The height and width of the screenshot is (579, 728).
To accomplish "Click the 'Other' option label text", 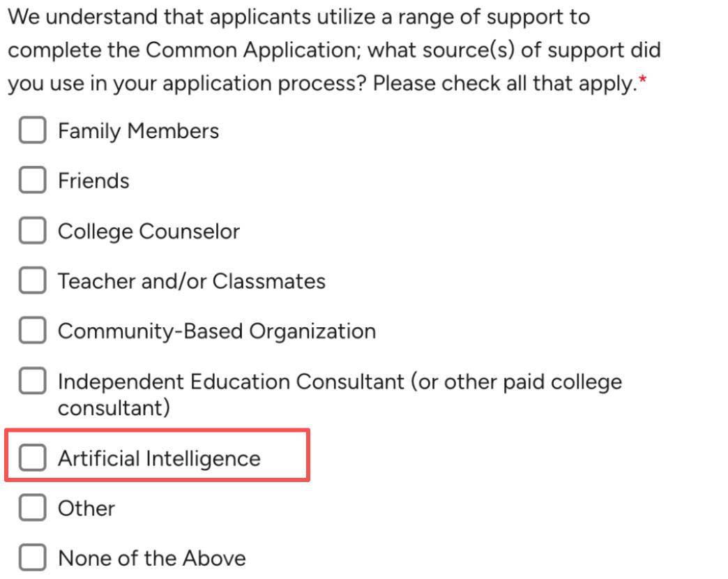I will coord(86,508).
